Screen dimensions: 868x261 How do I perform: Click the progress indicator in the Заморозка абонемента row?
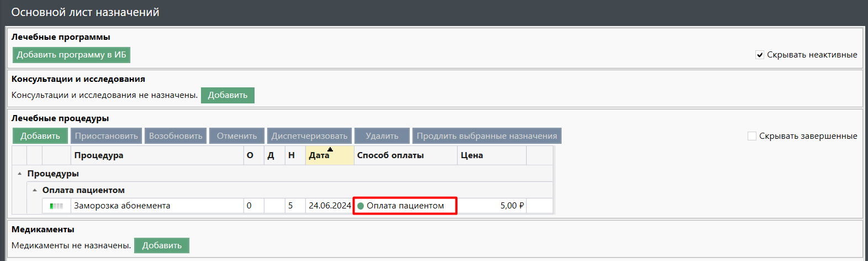pyautogui.click(x=56, y=206)
